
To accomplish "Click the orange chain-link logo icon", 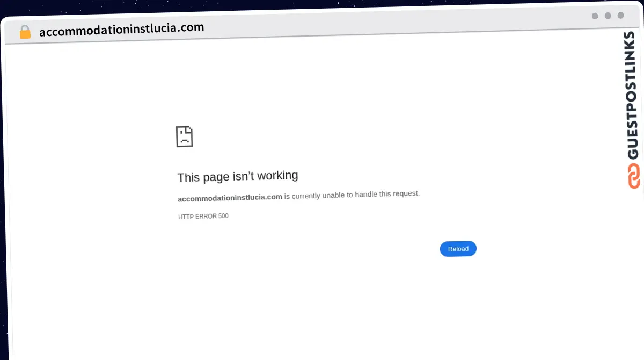I will click(633, 176).
